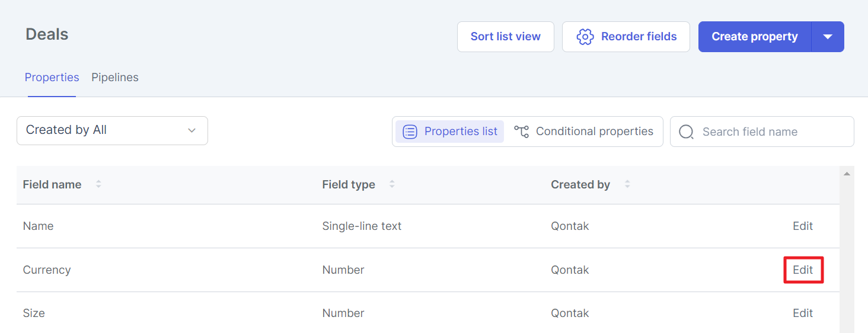Sort by Field type column arrows
The width and height of the screenshot is (868, 333).
(x=392, y=184)
